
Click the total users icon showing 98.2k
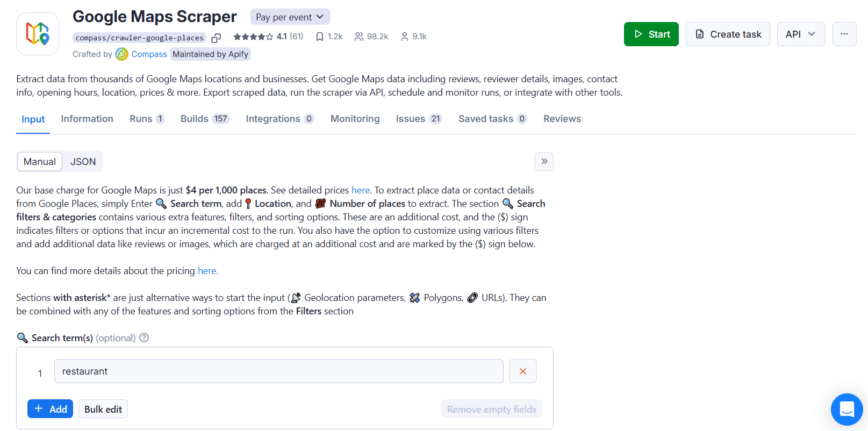click(x=359, y=37)
